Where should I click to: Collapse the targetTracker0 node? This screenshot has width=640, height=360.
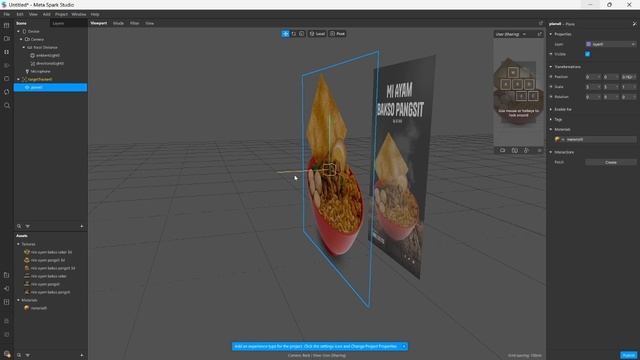pos(18,79)
